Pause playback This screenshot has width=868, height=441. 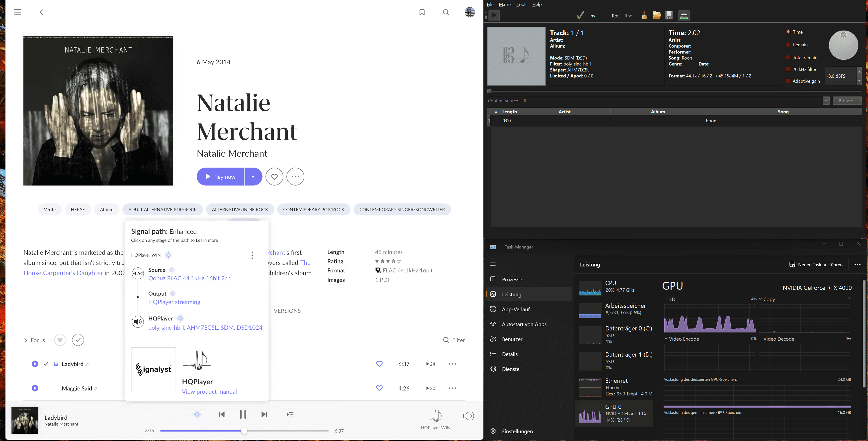click(243, 414)
